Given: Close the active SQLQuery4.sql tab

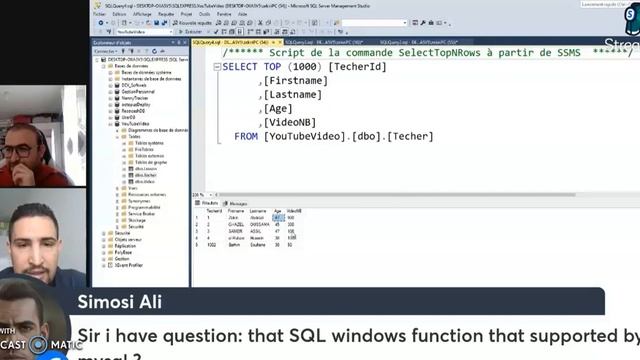Looking at the screenshot, I should 280,42.
